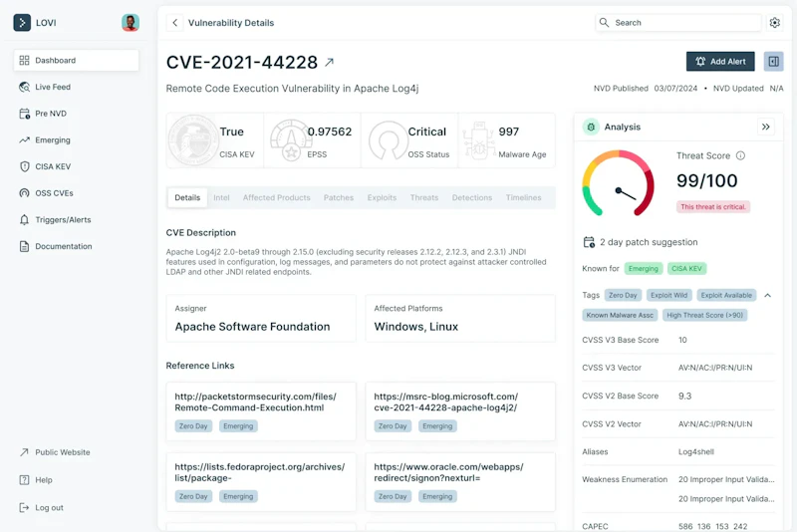Click the OSS Status open-source icon
Viewport: 797px width, 532px height.
(x=389, y=140)
